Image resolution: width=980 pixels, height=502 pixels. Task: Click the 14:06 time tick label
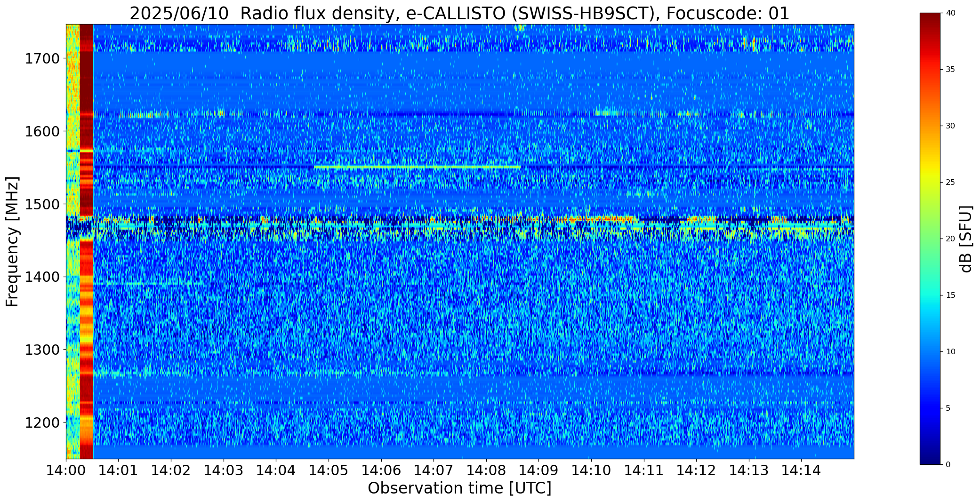381,470
